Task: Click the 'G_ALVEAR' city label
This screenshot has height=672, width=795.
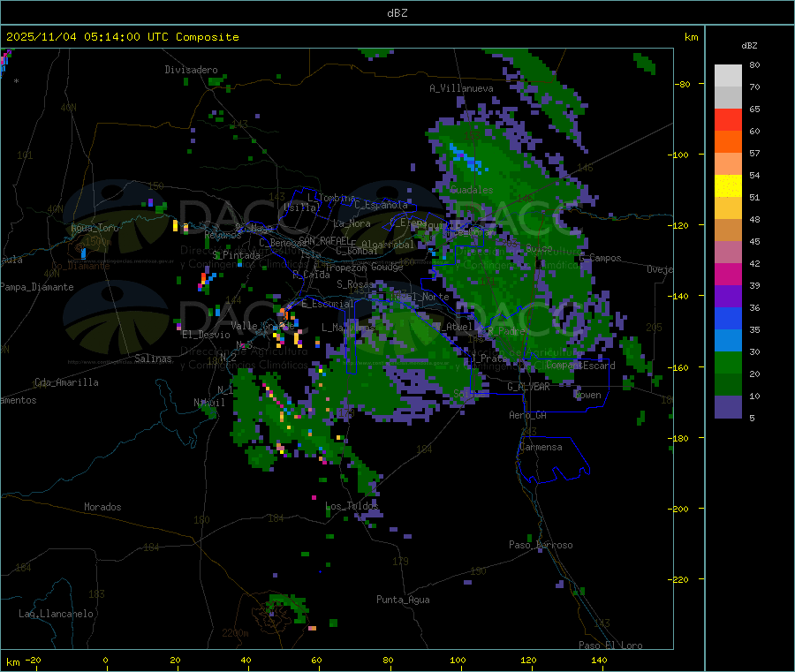Action: click(529, 387)
